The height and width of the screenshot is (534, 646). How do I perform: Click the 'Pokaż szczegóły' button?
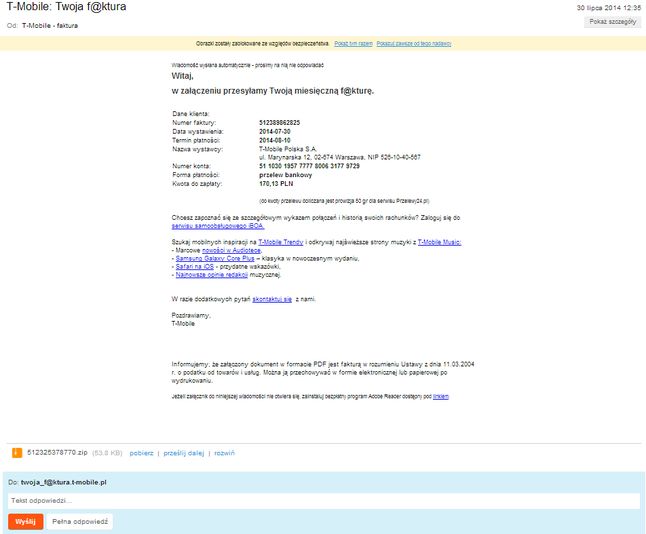pyautogui.click(x=612, y=22)
